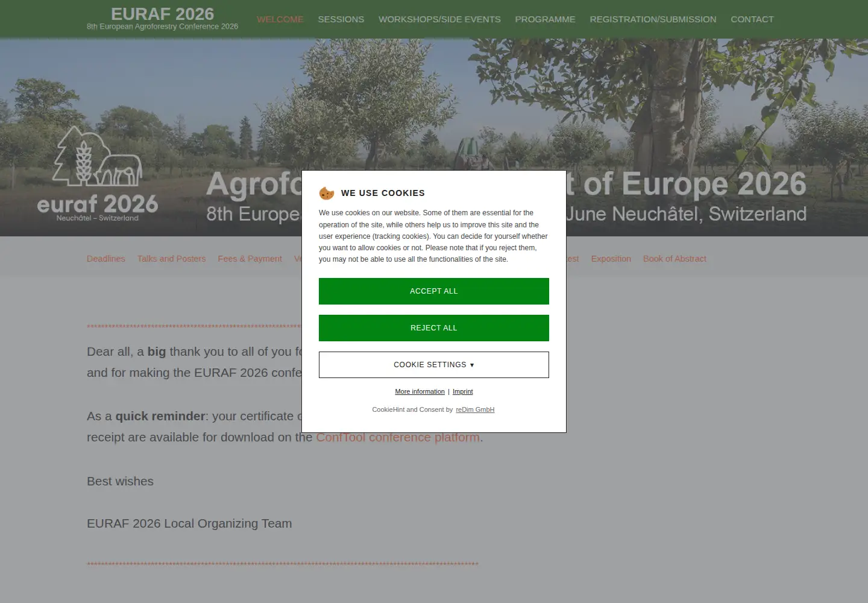Open the Registration/Submission menu
This screenshot has height=603, width=868.
tap(653, 19)
